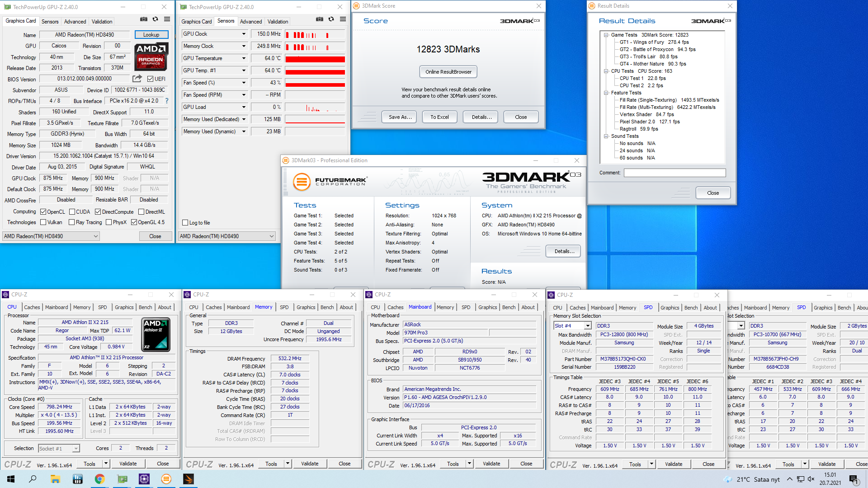Switch to Validation tab in Sensors window
The image size is (868, 488).
(x=278, y=21)
